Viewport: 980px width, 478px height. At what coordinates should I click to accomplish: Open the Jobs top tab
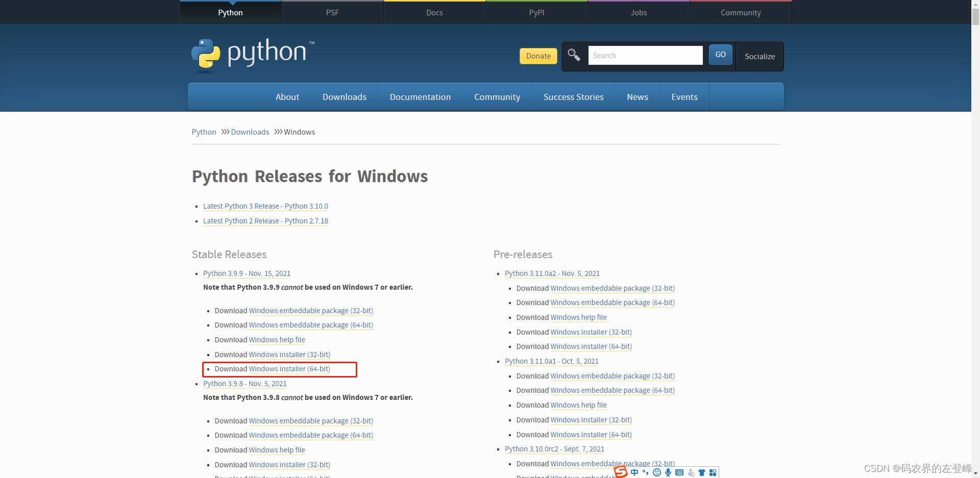point(639,12)
